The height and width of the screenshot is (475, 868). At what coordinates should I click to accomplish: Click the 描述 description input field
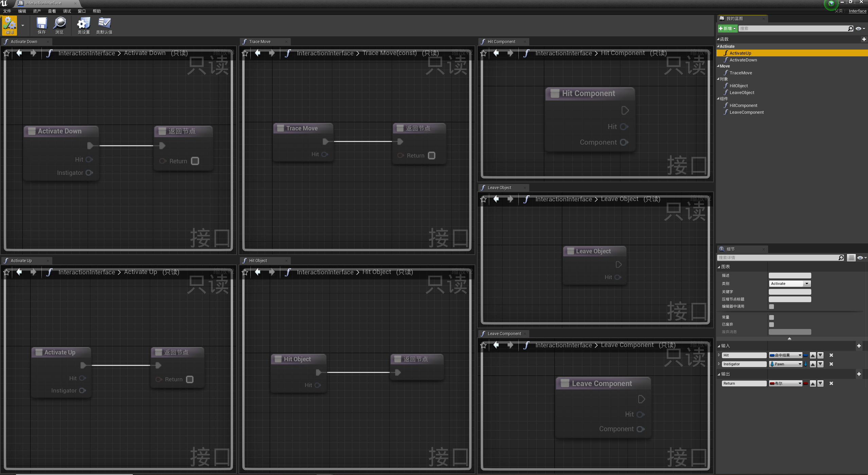[x=789, y=275]
